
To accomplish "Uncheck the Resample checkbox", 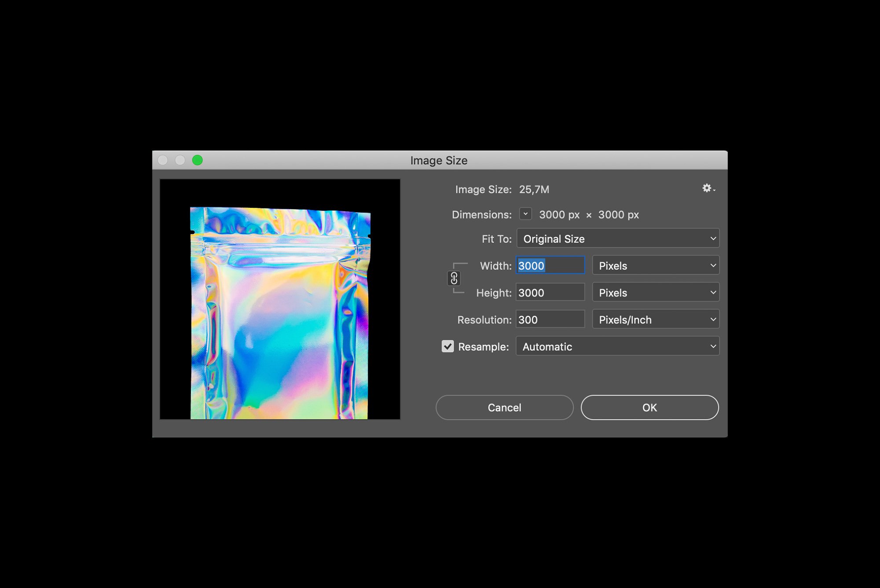I will pyautogui.click(x=447, y=346).
